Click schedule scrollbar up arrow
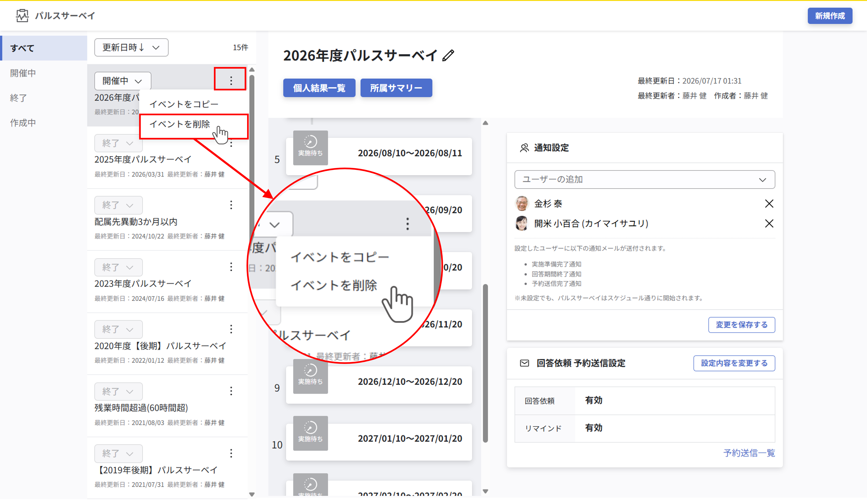 pyautogui.click(x=485, y=123)
